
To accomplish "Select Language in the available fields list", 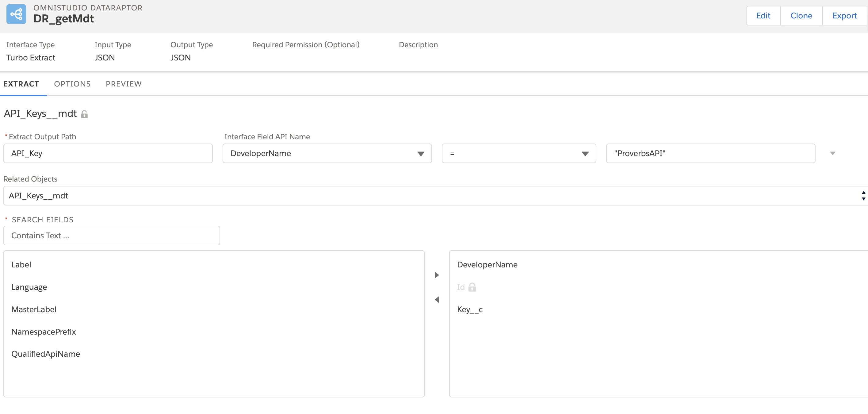I will tap(29, 287).
